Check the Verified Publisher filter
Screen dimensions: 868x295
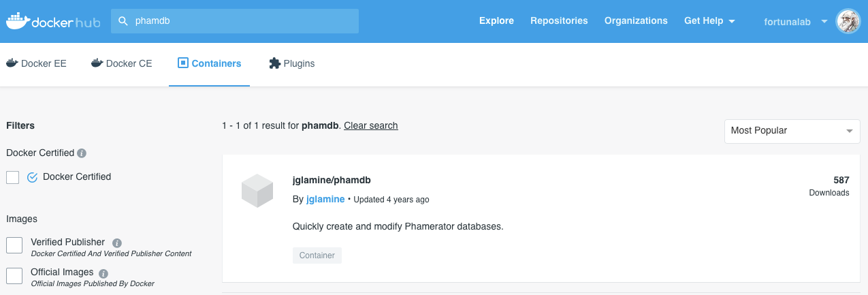pos(14,246)
